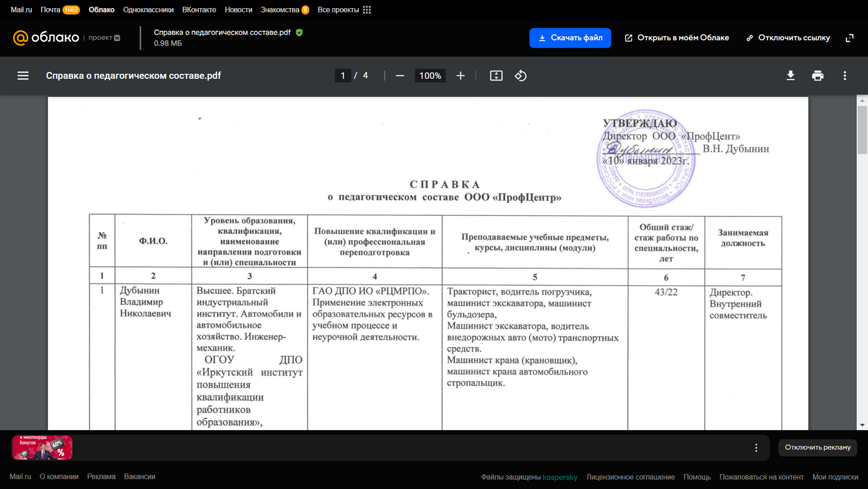Screen dimensions: 868x489
Task: Open Почта in the top navigation
Action: (x=50, y=10)
